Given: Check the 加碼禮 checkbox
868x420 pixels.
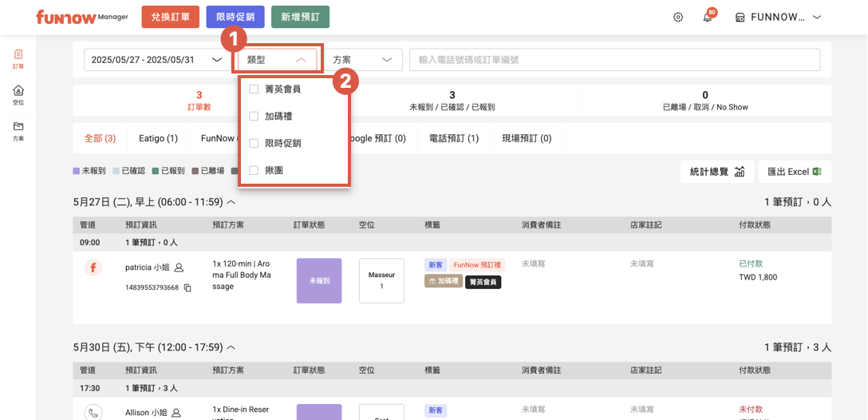Looking at the screenshot, I should pos(254,116).
